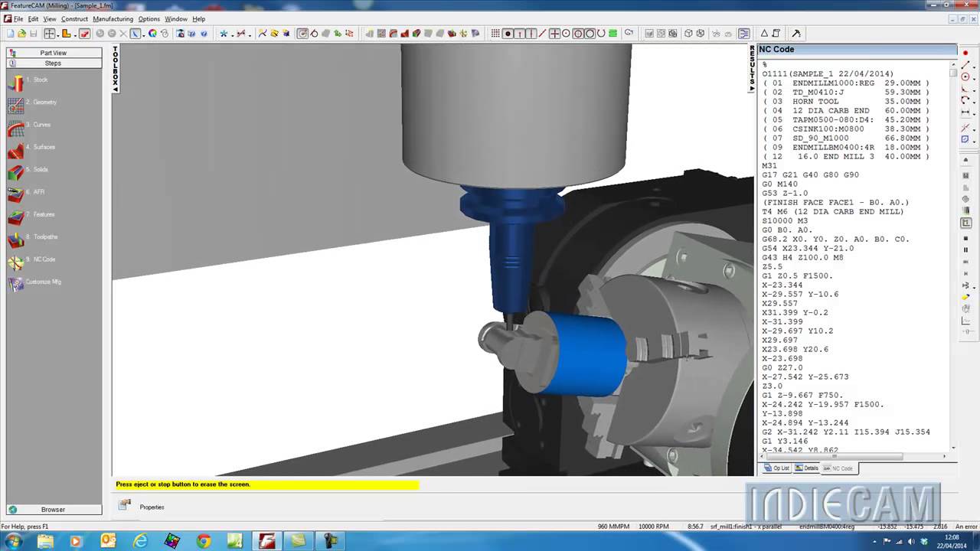This screenshot has width=980, height=551.
Task: Expand dropdown arrow next to blue star icon
Action: (231, 34)
